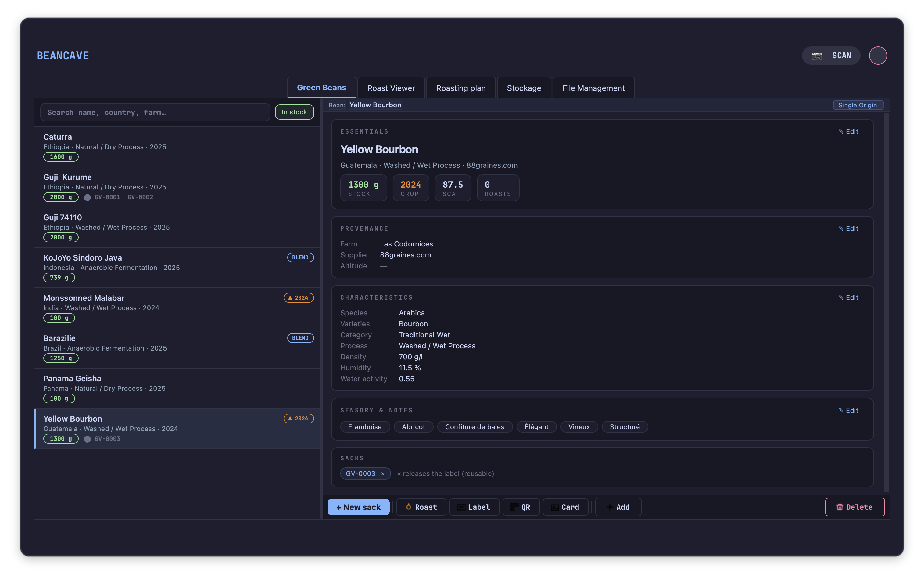Toggle the In stock filter
This screenshot has height=579, width=924.
294,112
